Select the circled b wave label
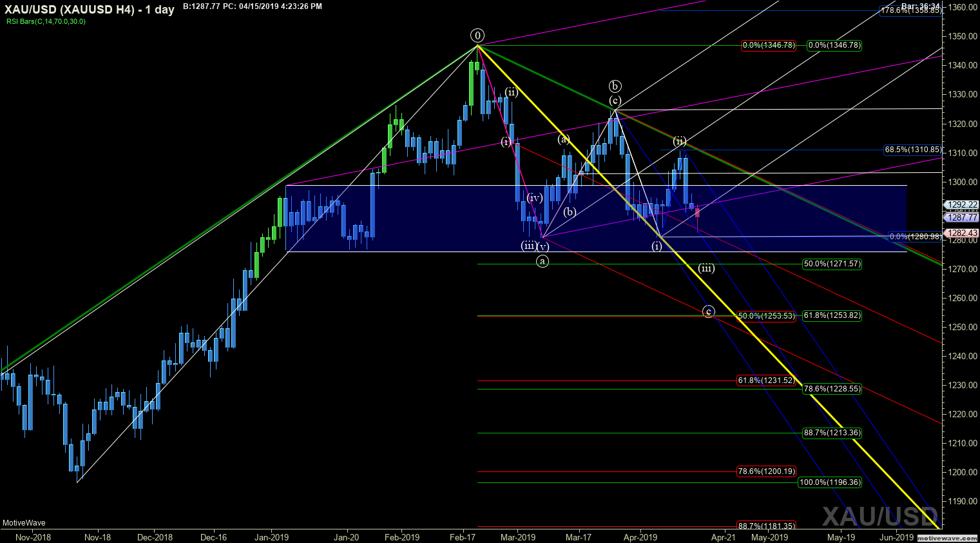The width and height of the screenshot is (980, 543). 615,86
